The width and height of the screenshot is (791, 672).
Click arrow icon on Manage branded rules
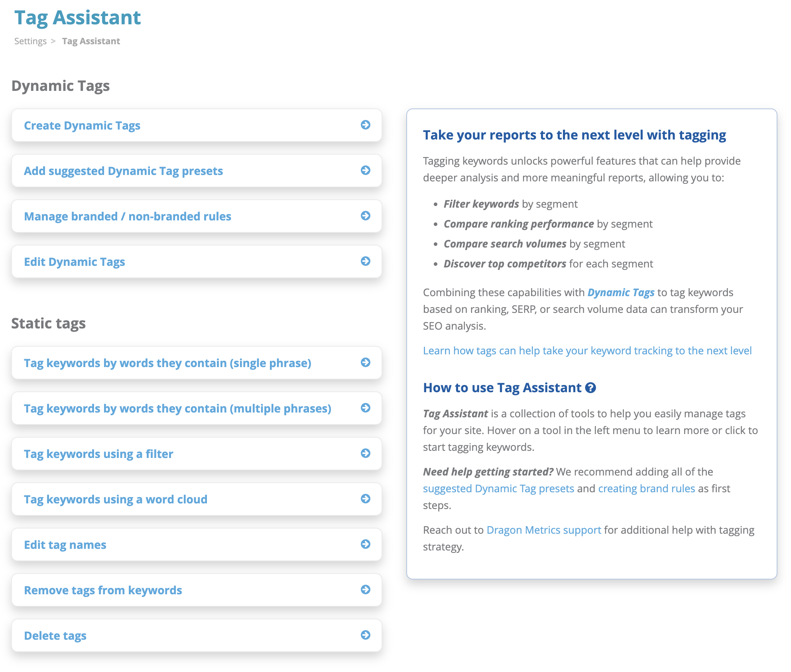(365, 216)
